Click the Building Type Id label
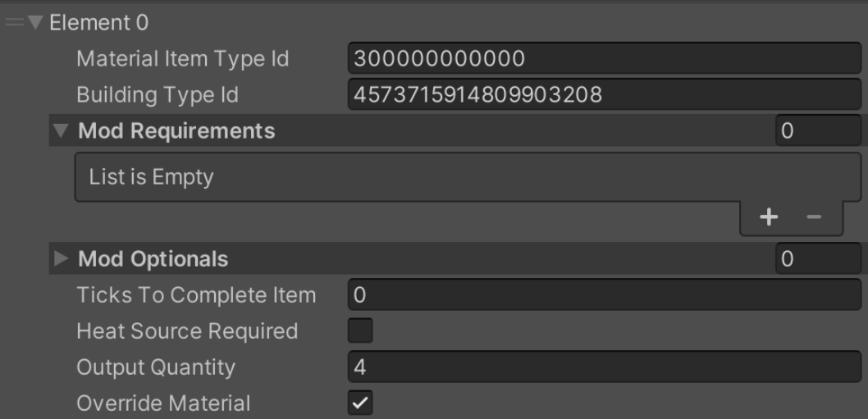This screenshot has width=868, height=419. tap(158, 94)
